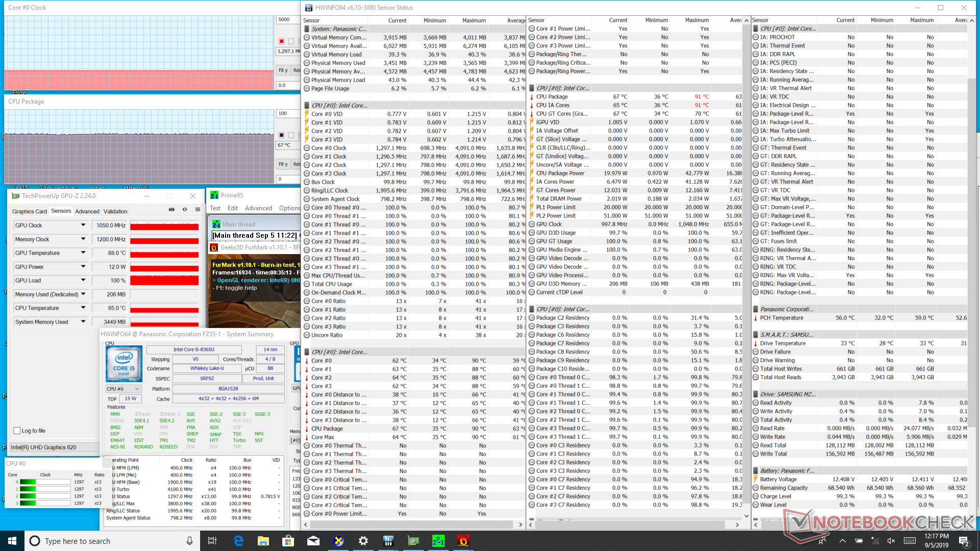This screenshot has height=551, width=980.
Task: Click the Settings gear taskbar icon
Action: [363, 541]
